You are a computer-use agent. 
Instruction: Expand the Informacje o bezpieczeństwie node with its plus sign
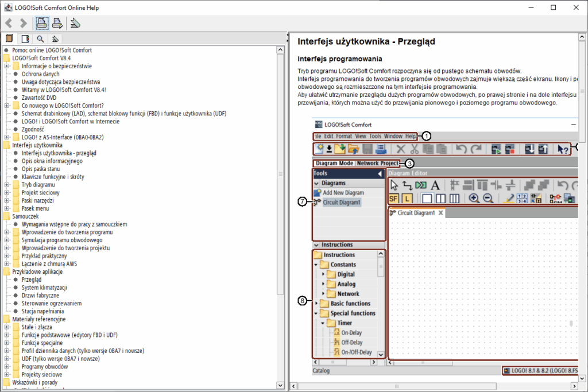coord(7,66)
